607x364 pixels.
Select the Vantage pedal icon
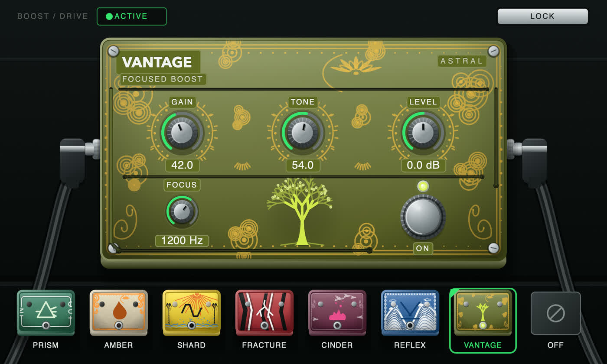pos(483,312)
